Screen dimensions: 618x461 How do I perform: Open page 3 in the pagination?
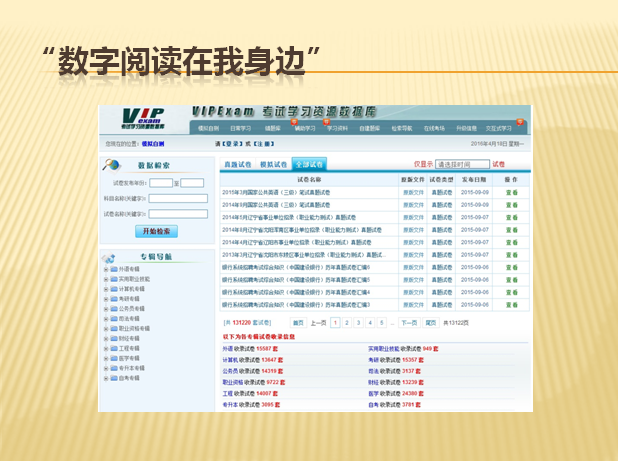click(358, 323)
